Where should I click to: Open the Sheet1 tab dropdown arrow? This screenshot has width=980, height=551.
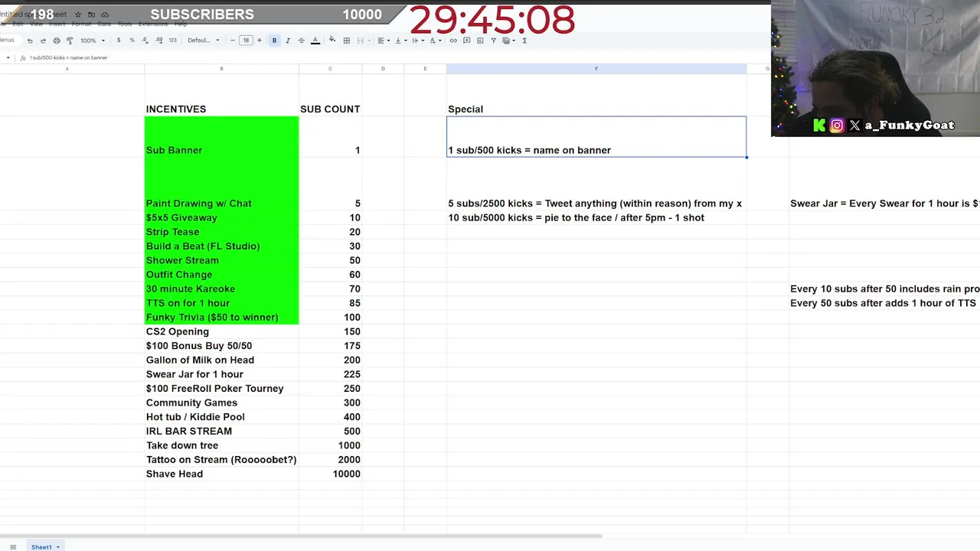pyautogui.click(x=57, y=547)
